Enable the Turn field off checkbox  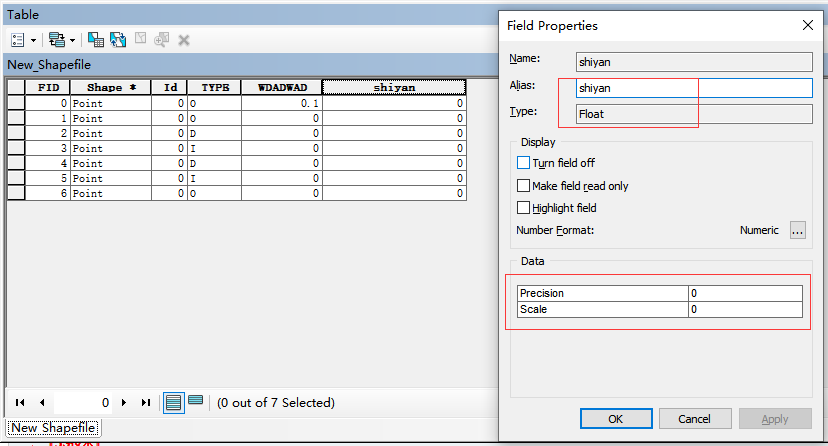tap(523, 163)
